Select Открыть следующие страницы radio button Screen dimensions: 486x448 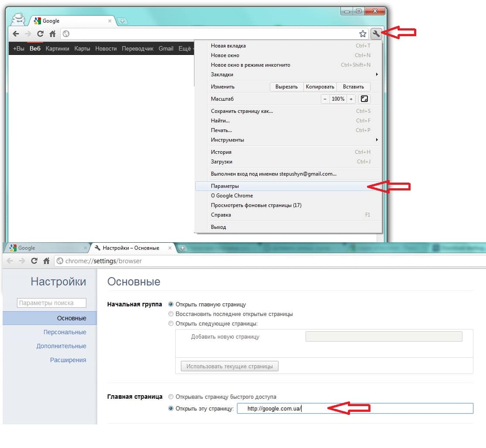pos(171,323)
